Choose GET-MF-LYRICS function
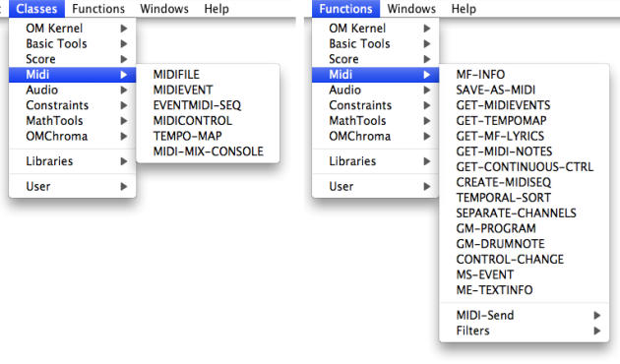 click(x=525, y=136)
